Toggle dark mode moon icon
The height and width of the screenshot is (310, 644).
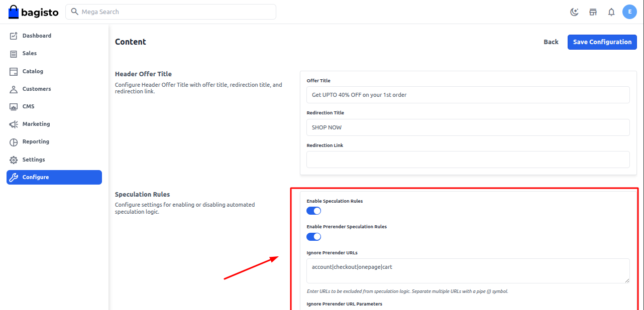(575, 12)
